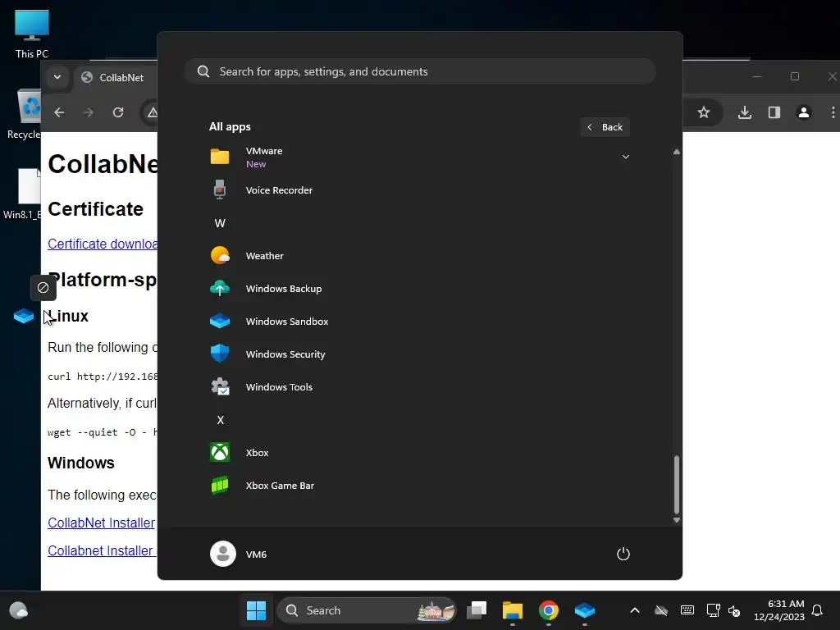Open the notification bell in system tray
The width and height of the screenshot is (840, 630).
(818, 610)
